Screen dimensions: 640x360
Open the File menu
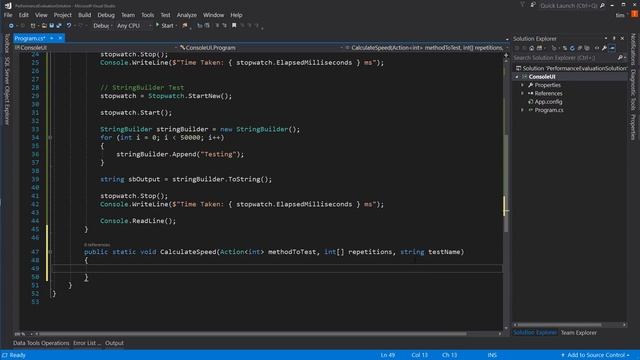point(8,15)
